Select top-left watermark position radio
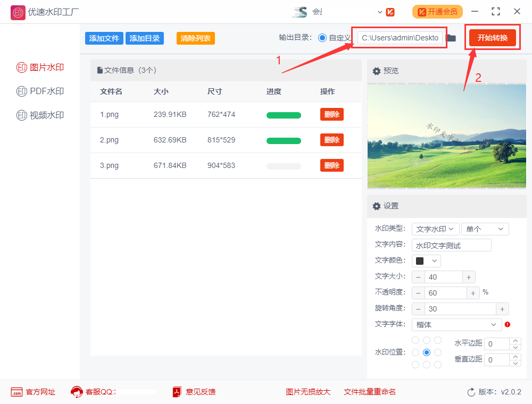 pyautogui.click(x=415, y=340)
